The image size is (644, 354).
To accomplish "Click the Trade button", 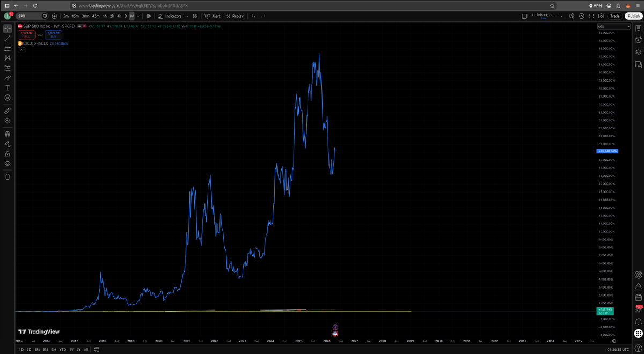I will 615,16.
